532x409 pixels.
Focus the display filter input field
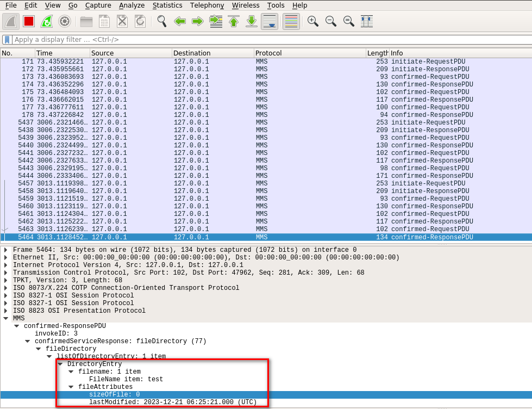point(271,40)
